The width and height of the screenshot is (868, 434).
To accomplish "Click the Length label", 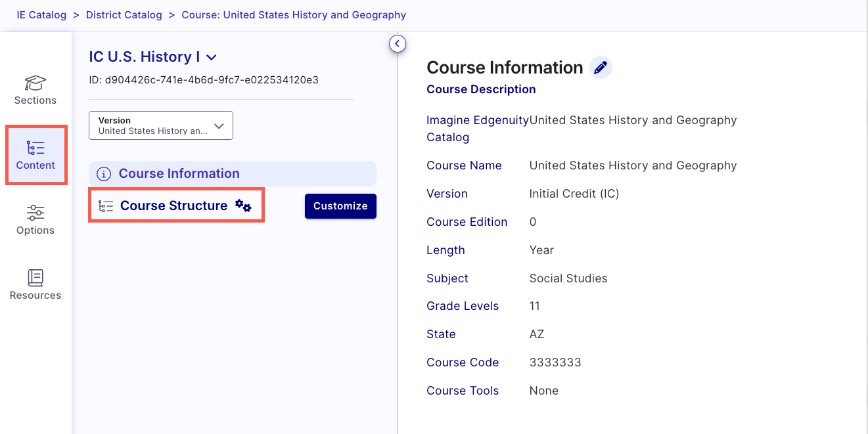I will 445,250.
